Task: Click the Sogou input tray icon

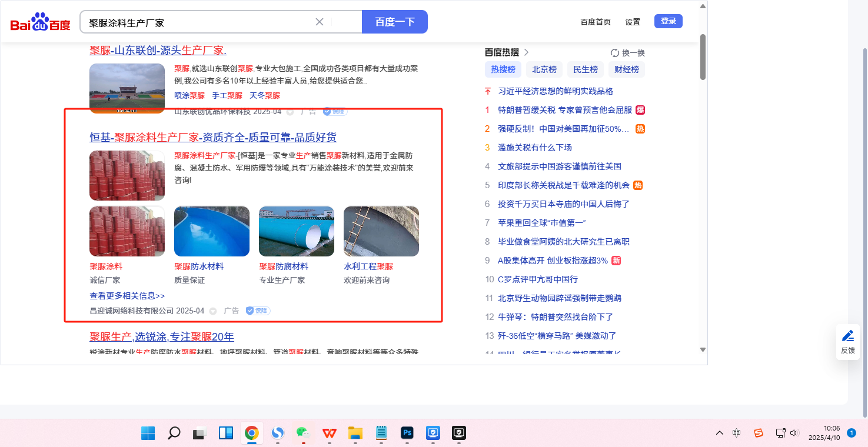Action: pos(759,433)
